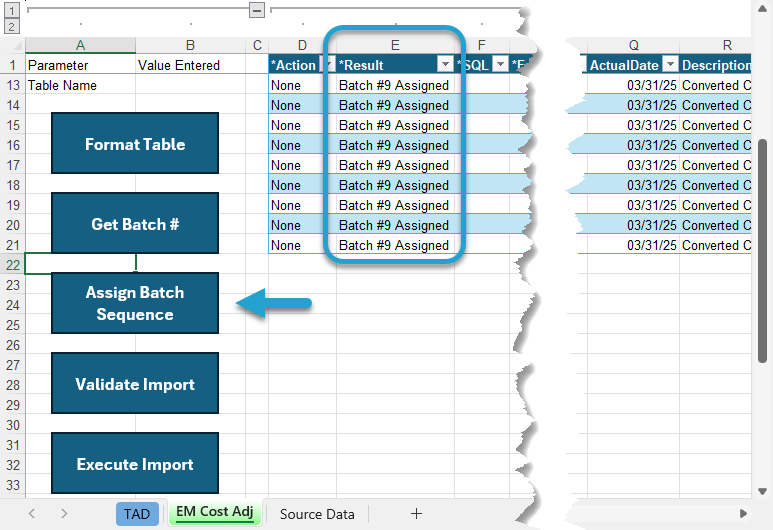Open the *Action column filter dropdown
Viewport: 773px width, 530px height.
[x=328, y=64]
